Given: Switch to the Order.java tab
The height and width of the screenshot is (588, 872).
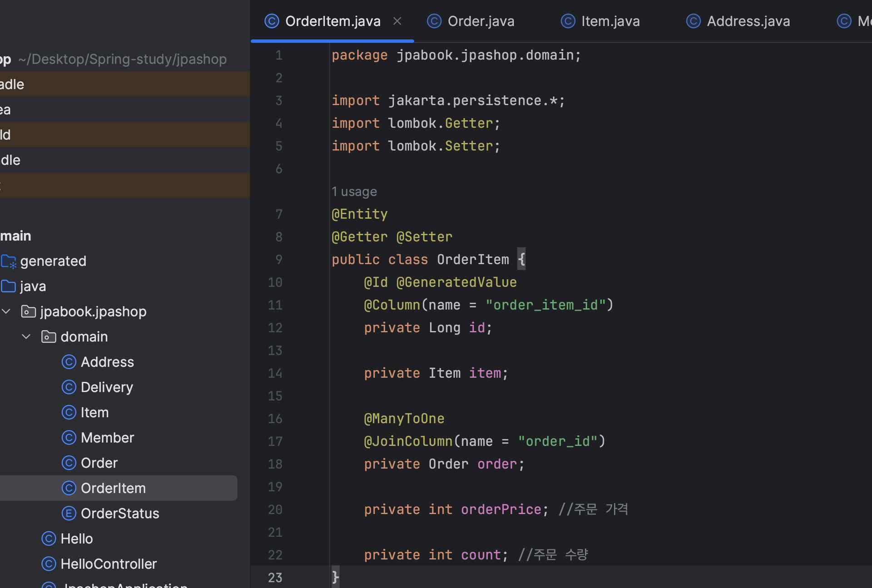Looking at the screenshot, I should (471, 21).
